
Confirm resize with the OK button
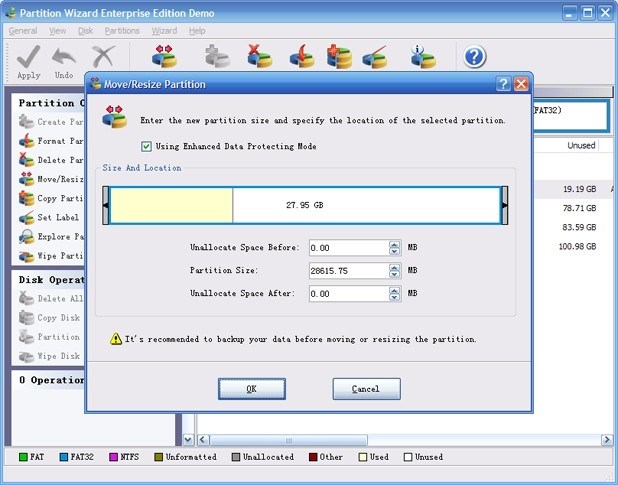252,389
